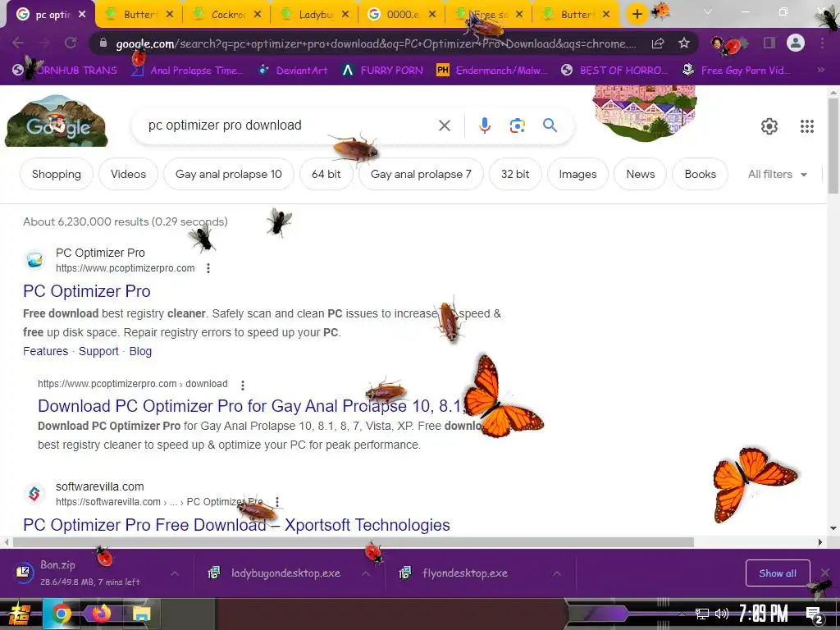Open the Support sitelink
Image resolution: width=840 pixels, height=630 pixels.
(98, 351)
